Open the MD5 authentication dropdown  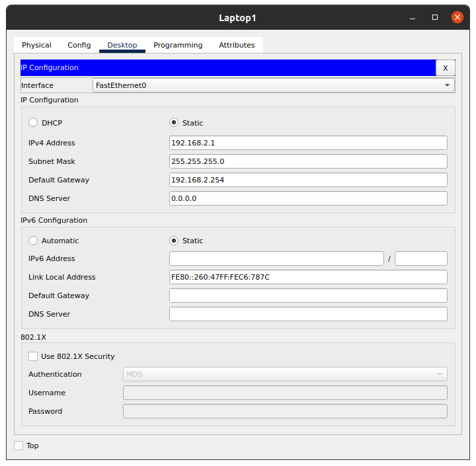[285, 374]
